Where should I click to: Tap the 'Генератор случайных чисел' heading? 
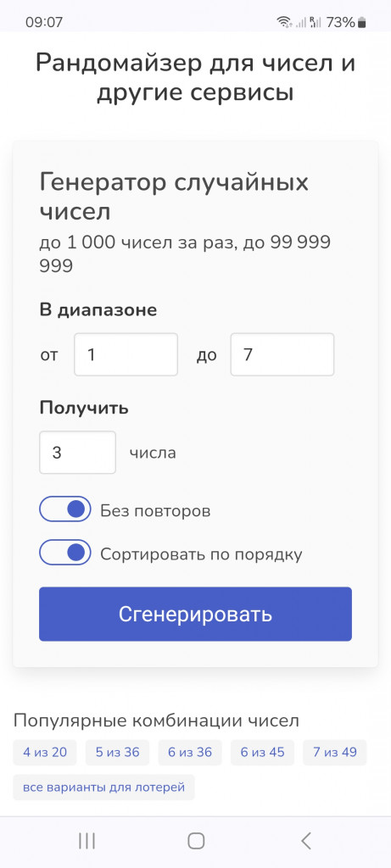pyautogui.click(x=174, y=197)
